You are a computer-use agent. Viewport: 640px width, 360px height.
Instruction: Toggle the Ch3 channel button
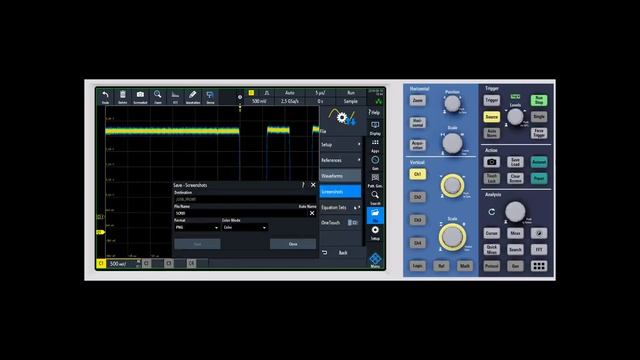(417, 220)
